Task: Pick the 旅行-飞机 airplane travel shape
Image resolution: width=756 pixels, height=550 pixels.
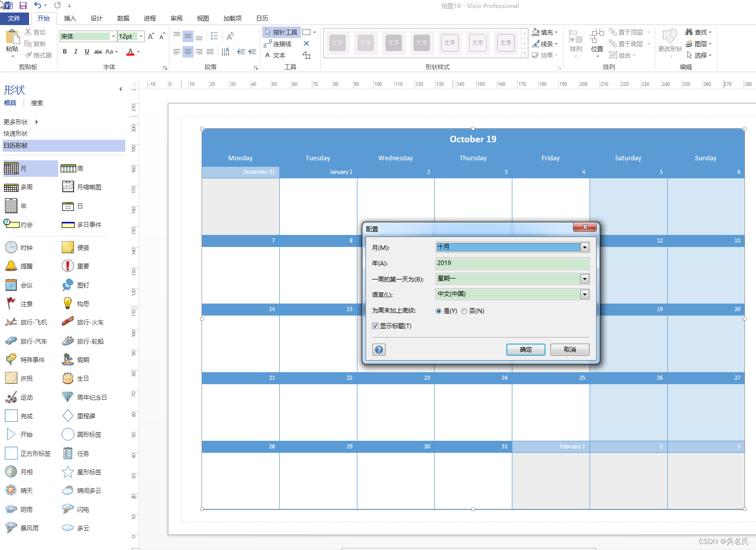Action: [26, 323]
